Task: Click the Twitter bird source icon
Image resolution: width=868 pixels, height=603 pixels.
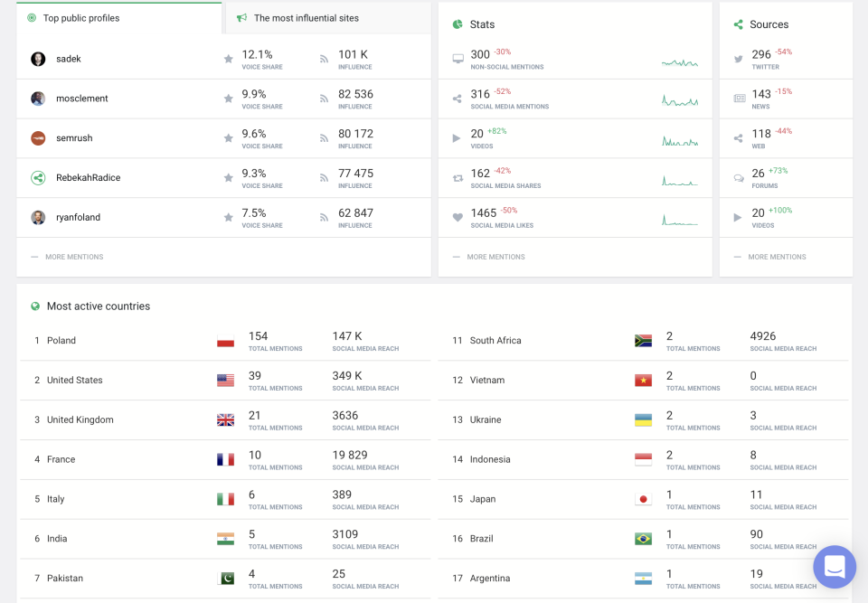Action: point(739,59)
